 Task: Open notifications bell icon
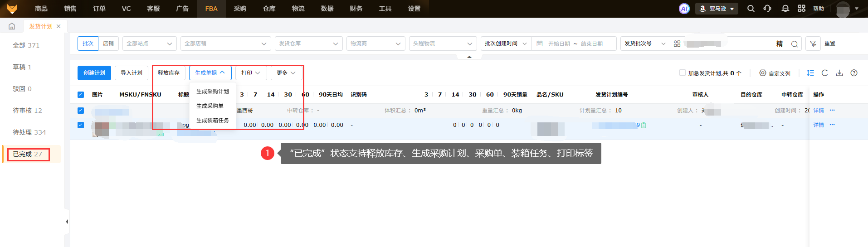(x=785, y=9)
